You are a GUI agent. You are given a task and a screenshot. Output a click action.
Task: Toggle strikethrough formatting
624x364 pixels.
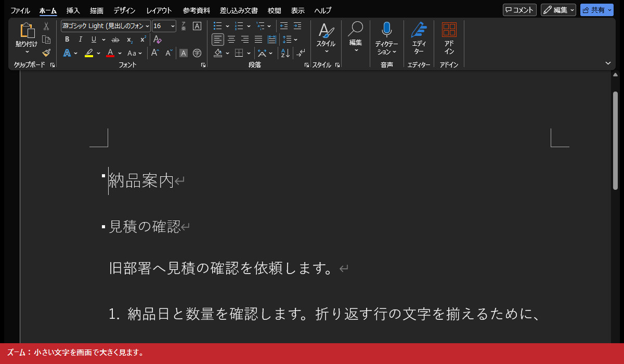pyautogui.click(x=115, y=40)
